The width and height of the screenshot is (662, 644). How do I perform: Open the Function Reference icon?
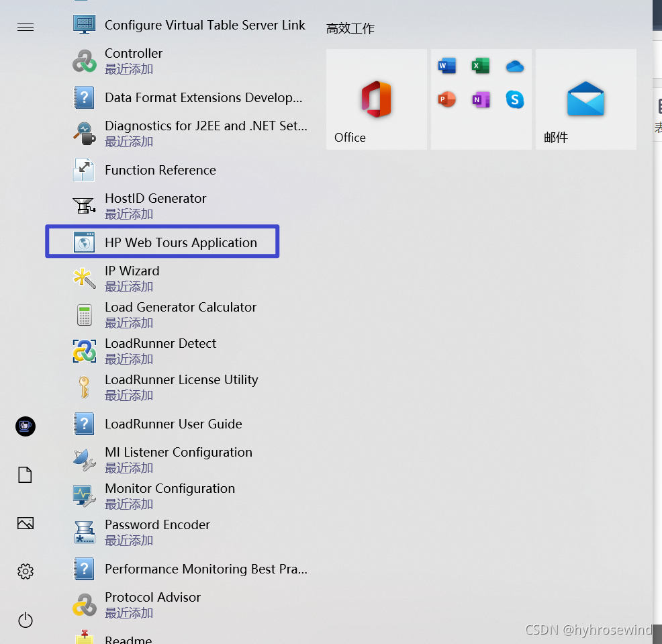point(84,170)
